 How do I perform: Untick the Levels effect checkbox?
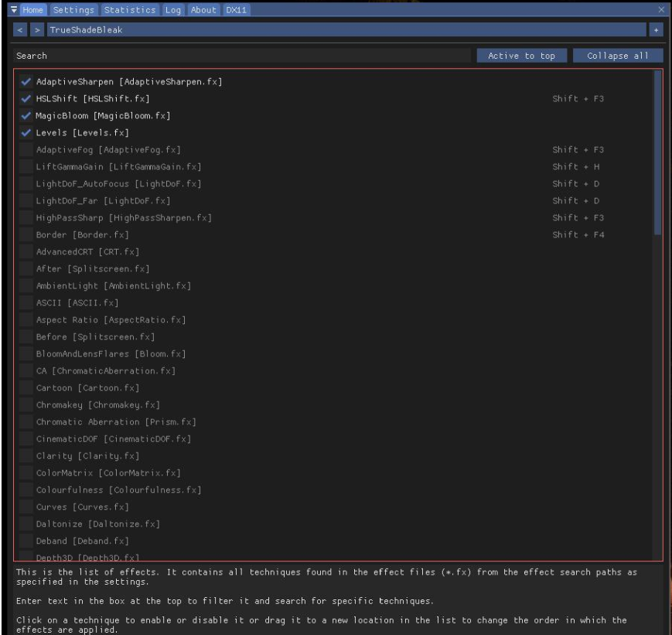click(x=27, y=133)
